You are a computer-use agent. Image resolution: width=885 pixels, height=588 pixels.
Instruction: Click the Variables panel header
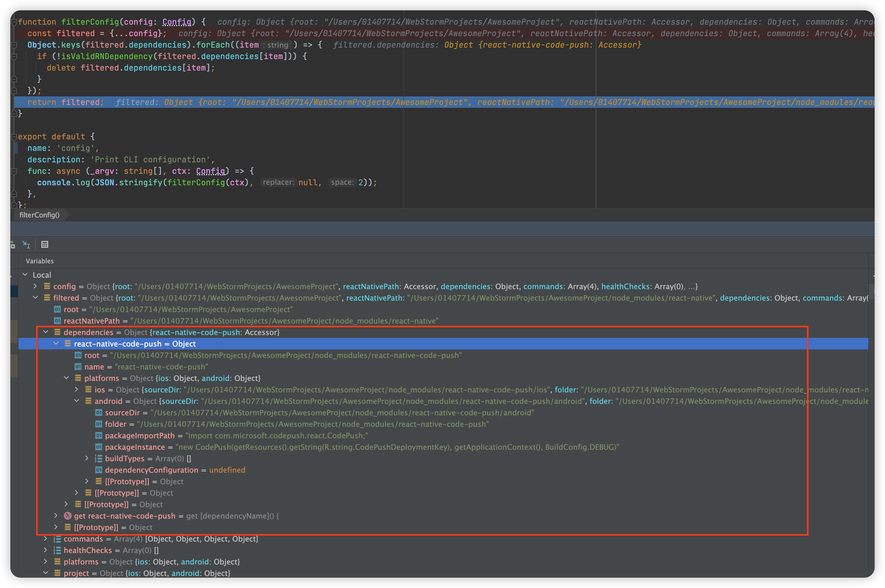click(x=39, y=261)
